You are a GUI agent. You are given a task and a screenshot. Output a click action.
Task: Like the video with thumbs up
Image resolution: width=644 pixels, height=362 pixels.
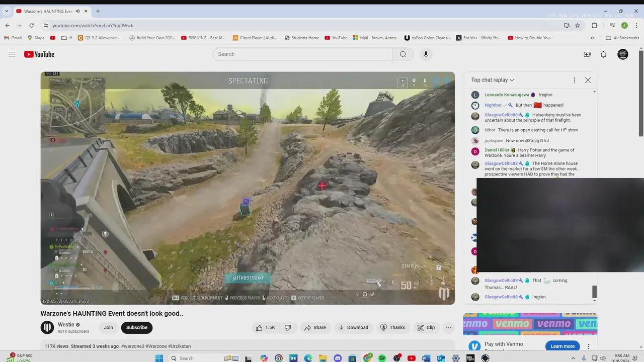pos(265,327)
